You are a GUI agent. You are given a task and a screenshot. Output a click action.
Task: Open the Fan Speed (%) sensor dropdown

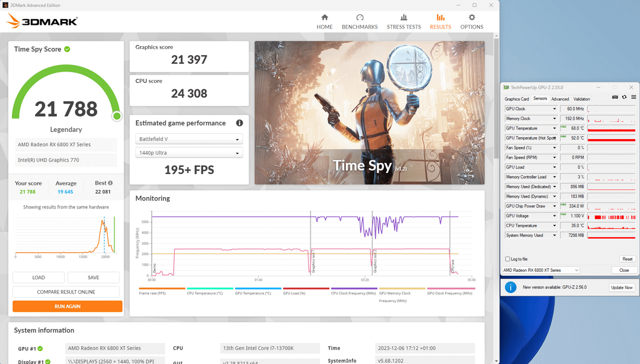tap(554, 147)
